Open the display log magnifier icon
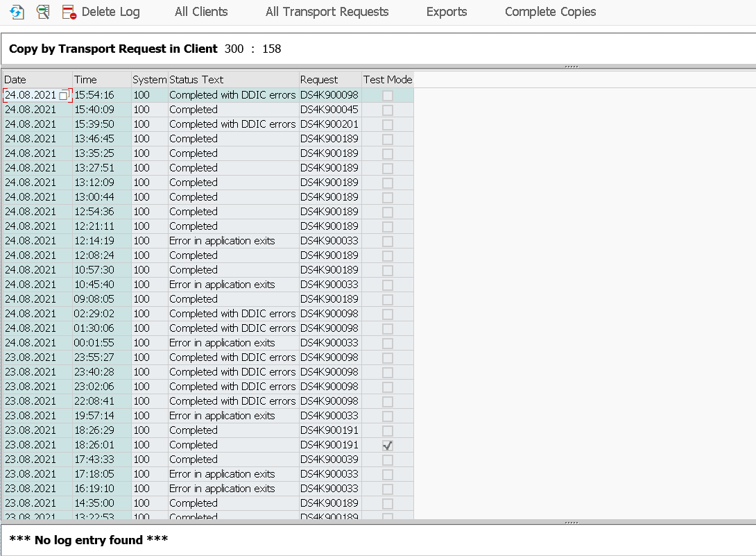 click(43, 12)
